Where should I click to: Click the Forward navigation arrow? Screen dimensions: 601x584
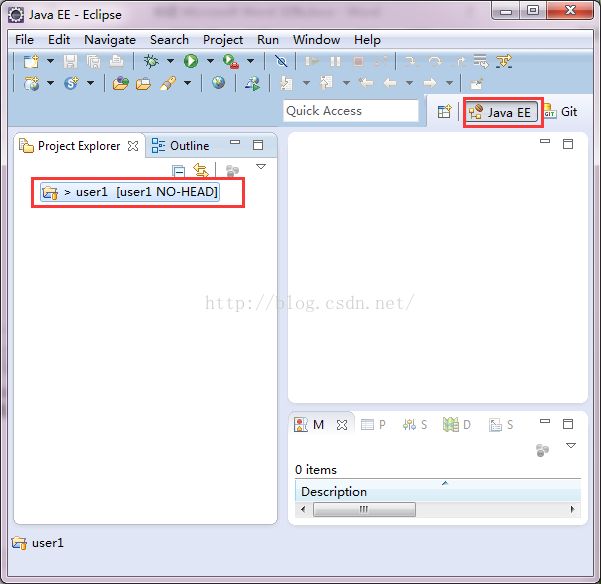pyautogui.click(x=430, y=83)
